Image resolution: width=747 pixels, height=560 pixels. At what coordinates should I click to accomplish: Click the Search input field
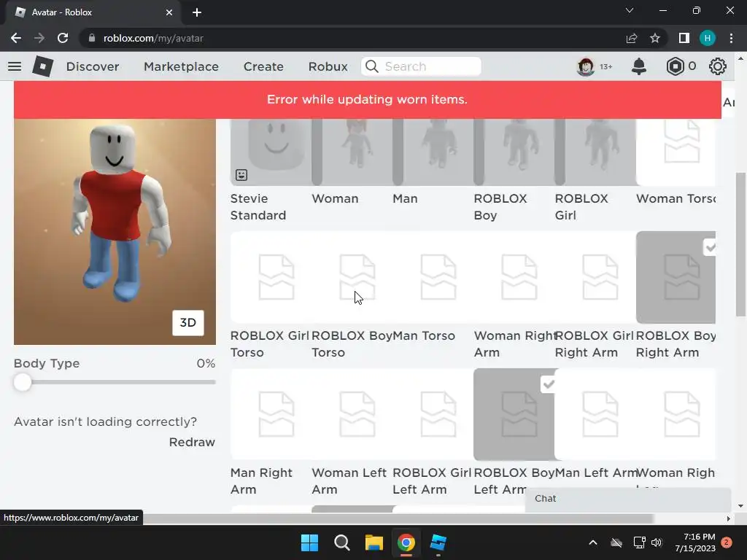pyautogui.click(x=421, y=66)
